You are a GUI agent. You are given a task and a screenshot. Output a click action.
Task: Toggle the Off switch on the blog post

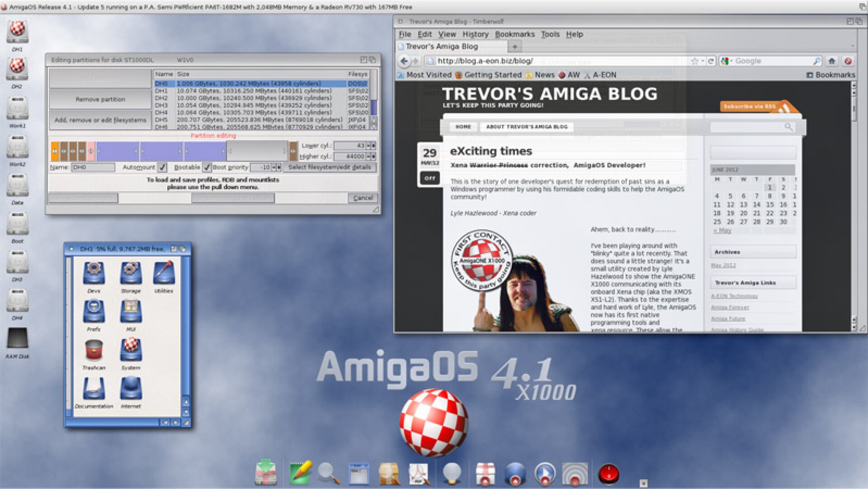click(429, 178)
